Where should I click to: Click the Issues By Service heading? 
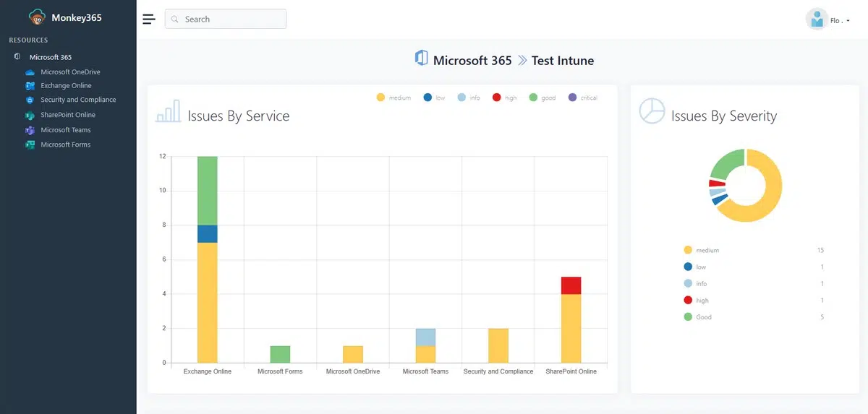pyautogui.click(x=239, y=116)
